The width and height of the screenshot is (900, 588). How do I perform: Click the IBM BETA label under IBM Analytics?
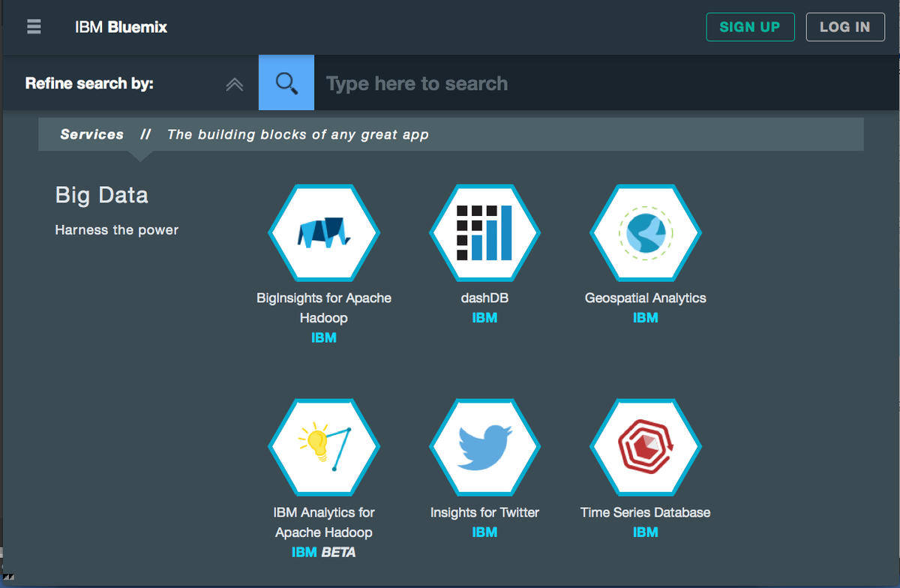[324, 552]
